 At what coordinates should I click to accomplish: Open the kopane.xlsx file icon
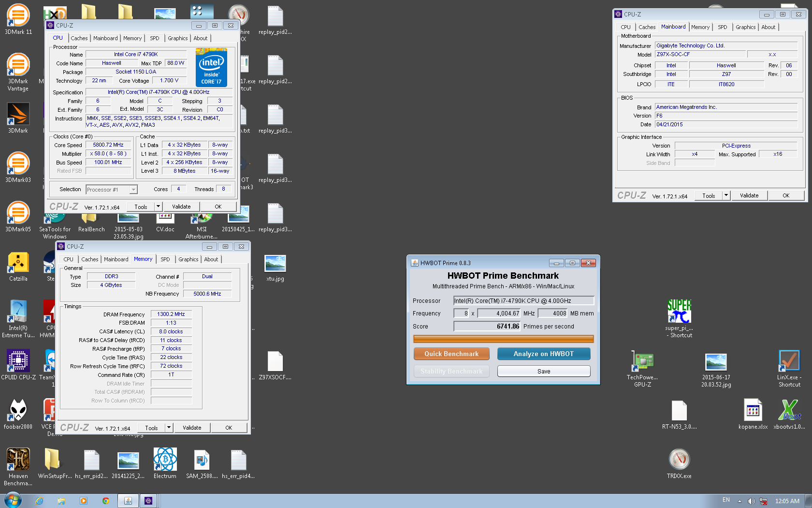(753, 414)
